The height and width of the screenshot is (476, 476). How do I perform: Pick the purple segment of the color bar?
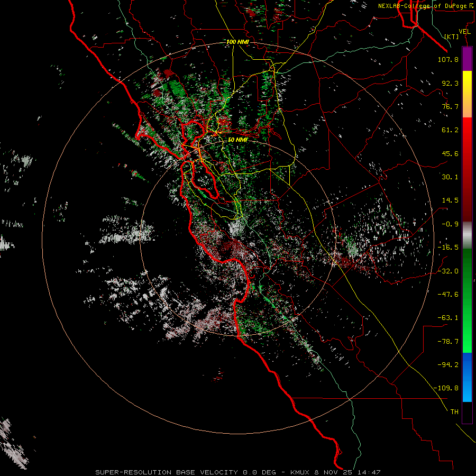(x=467, y=59)
